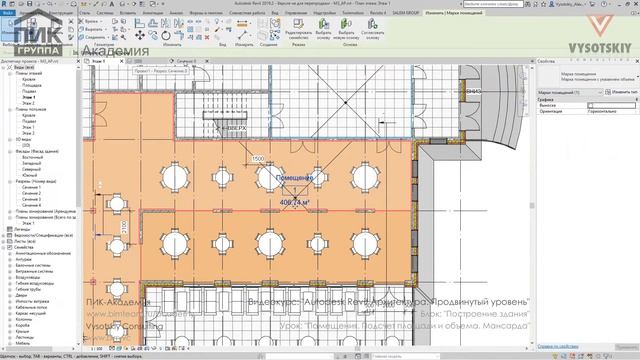Image resolution: width=640 pixels, height=360 pixels.
Task: Select the Align tool in Modify panel
Action: tap(140, 23)
